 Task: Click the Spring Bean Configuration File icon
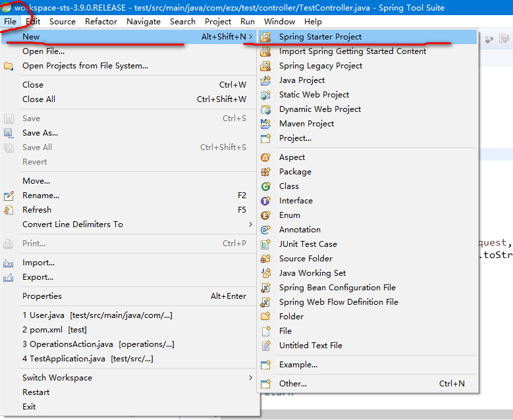coord(265,288)
